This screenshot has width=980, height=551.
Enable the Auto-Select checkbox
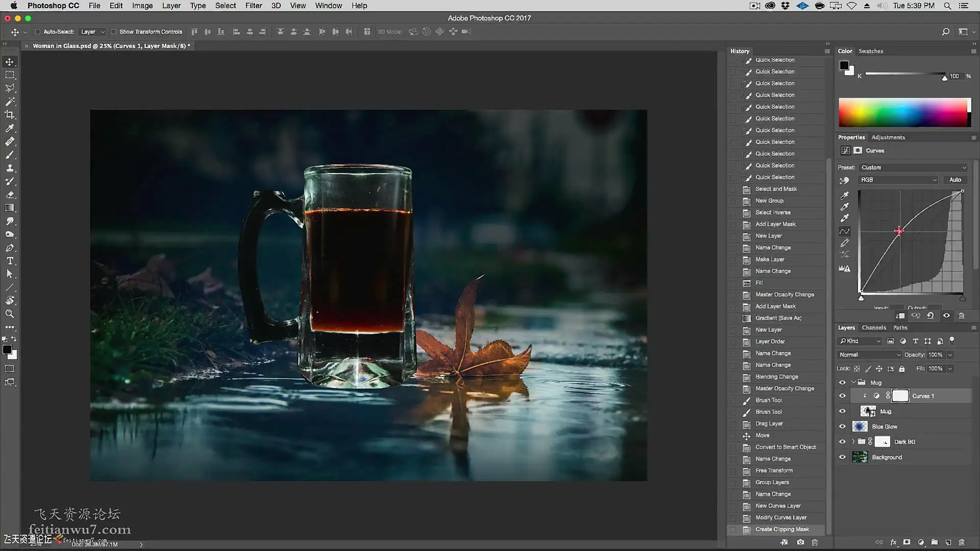point(38,32)
